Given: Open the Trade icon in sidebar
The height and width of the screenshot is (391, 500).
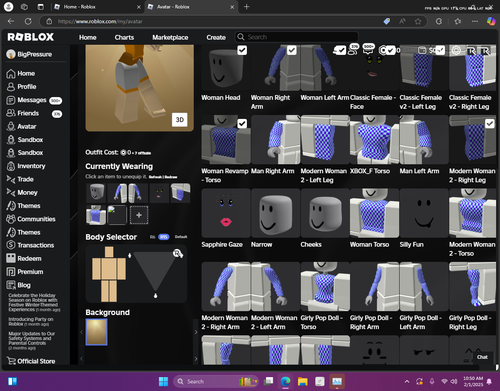Looking at the screenshot, I should (11, 179).
